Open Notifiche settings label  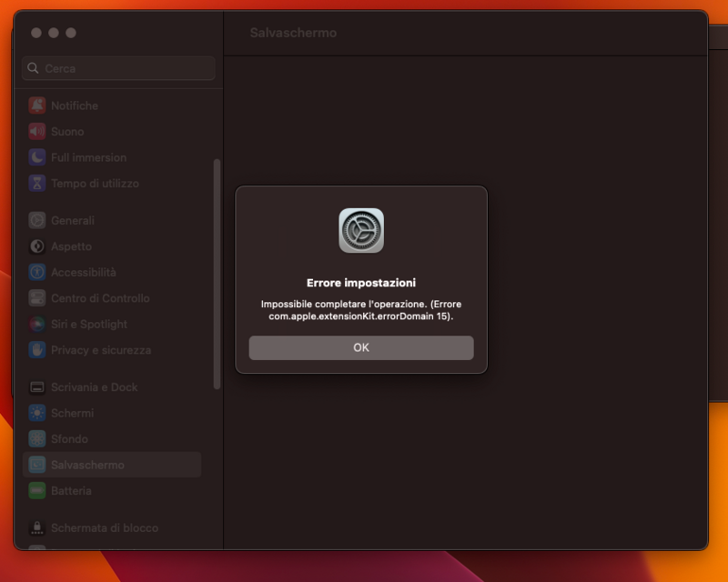coord(75,105)
